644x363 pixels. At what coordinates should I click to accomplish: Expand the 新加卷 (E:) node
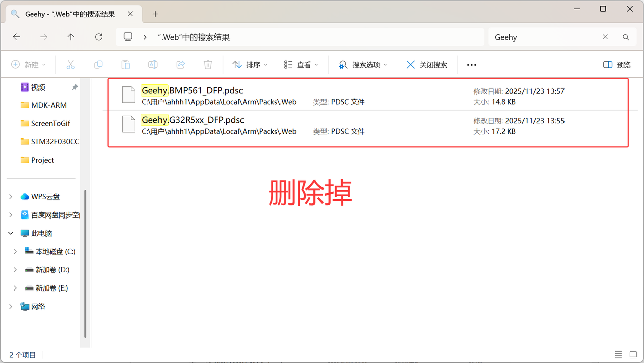pyautogui.click(x=16, y=288)
